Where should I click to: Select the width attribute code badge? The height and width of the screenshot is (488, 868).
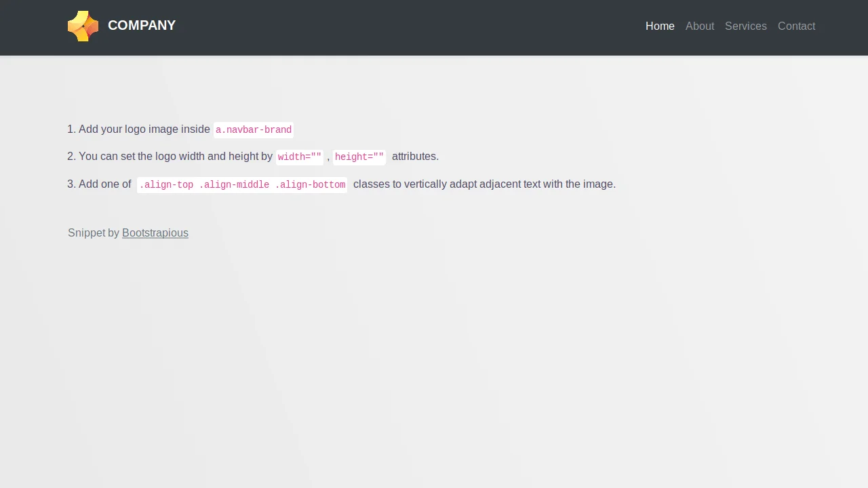pos(299,157)
